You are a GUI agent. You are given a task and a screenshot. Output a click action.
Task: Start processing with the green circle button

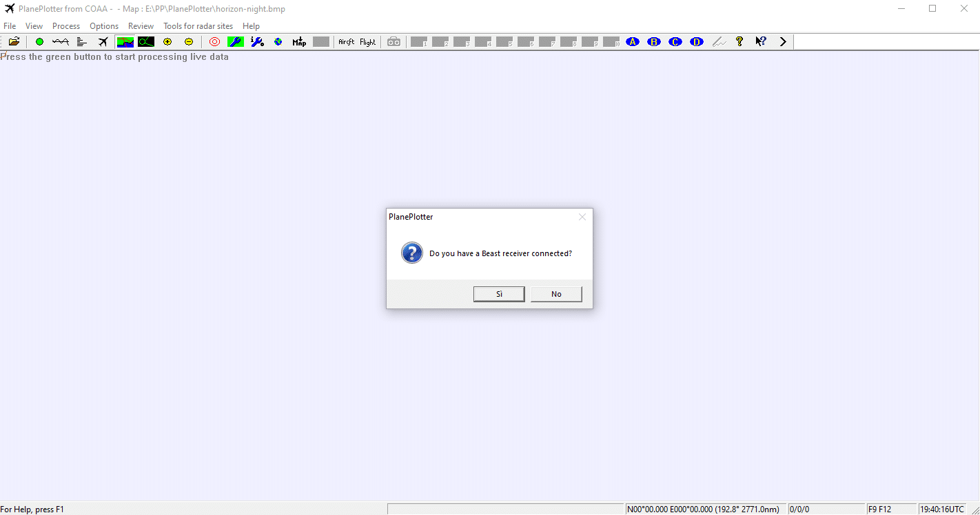(x=39, y=42)
